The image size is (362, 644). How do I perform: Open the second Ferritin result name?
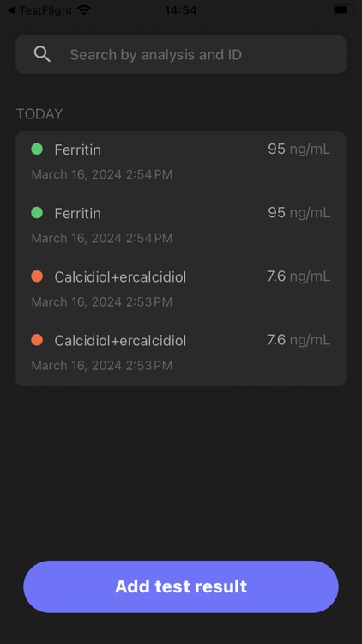[77, 213]
